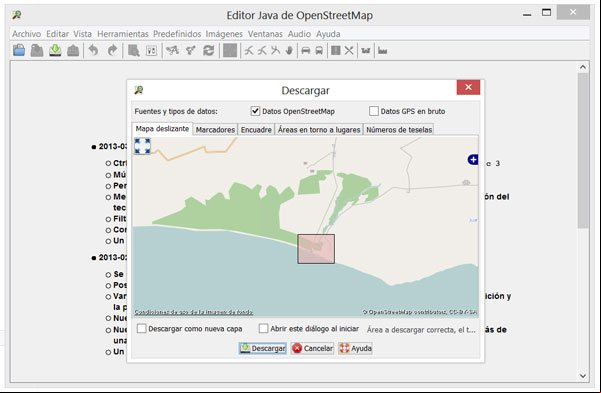Image resolution: width=601 pixels, height=393 pixels.
Task: Click the crossed-lines X toolbar icon
Action: [x=349, y=50]
